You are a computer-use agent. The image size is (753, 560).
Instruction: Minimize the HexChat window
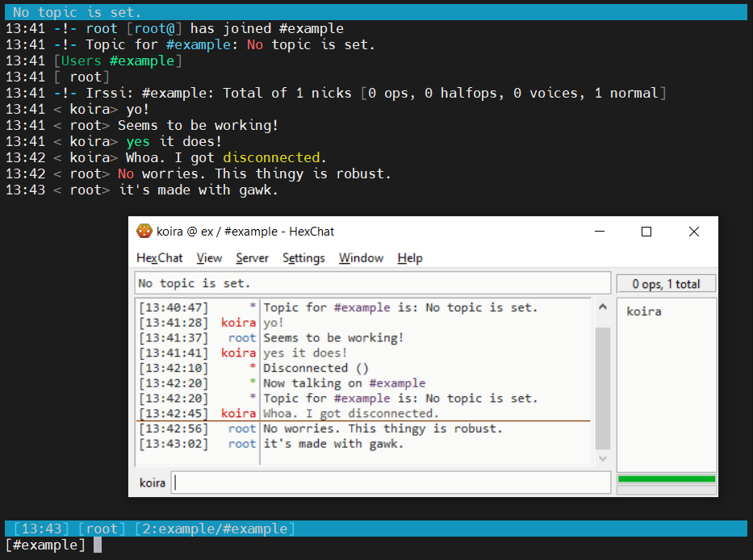(600, 232)
